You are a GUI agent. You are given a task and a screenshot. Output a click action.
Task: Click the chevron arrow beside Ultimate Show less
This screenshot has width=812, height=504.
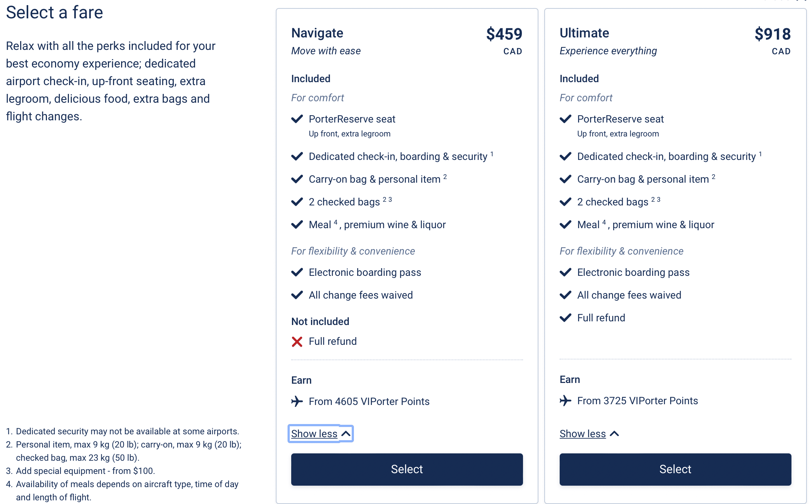pyautogui.click(x=614, y=434)
